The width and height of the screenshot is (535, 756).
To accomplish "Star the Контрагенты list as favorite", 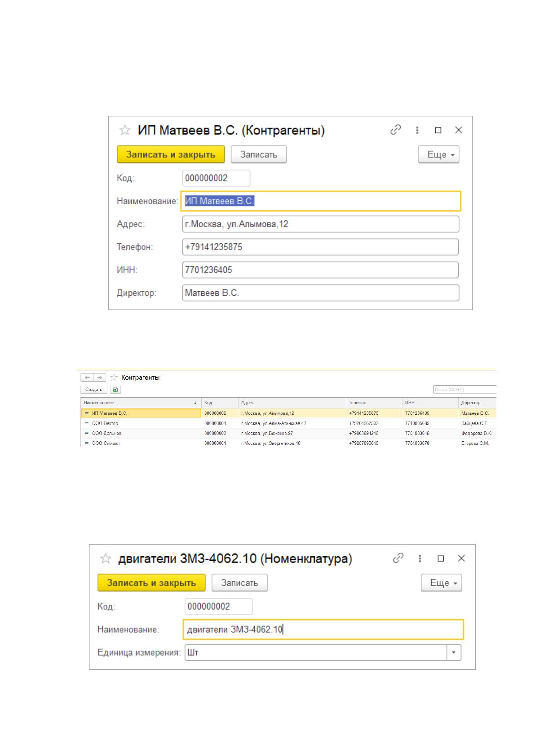I will pos(114,378).
